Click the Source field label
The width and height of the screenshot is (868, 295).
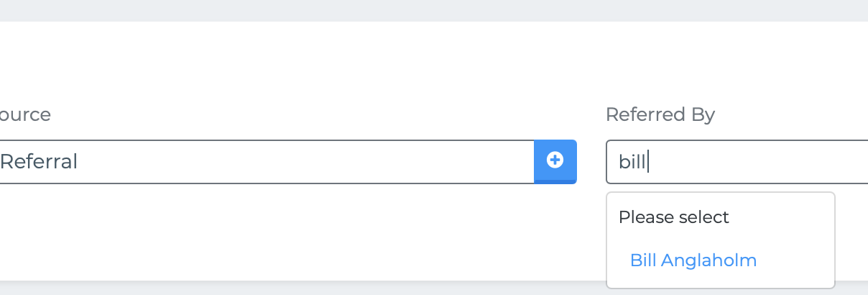(x=25, y=114)
